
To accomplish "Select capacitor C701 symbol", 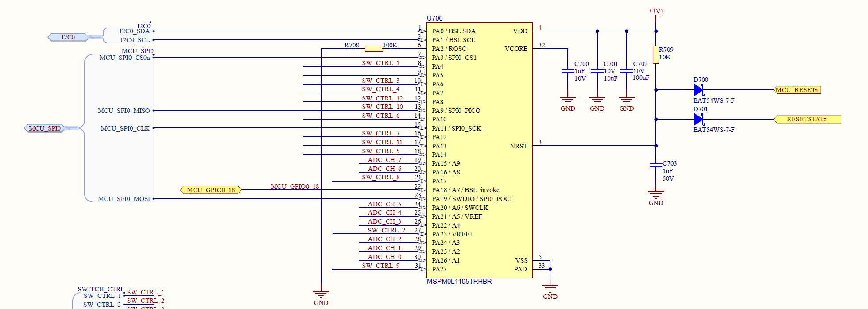I will click(x=597, y=71).
